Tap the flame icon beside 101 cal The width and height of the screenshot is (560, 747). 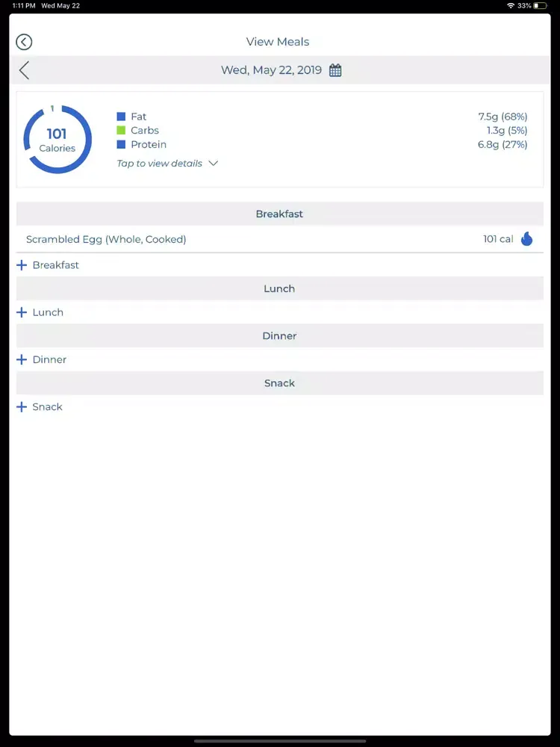coord(526,239)
